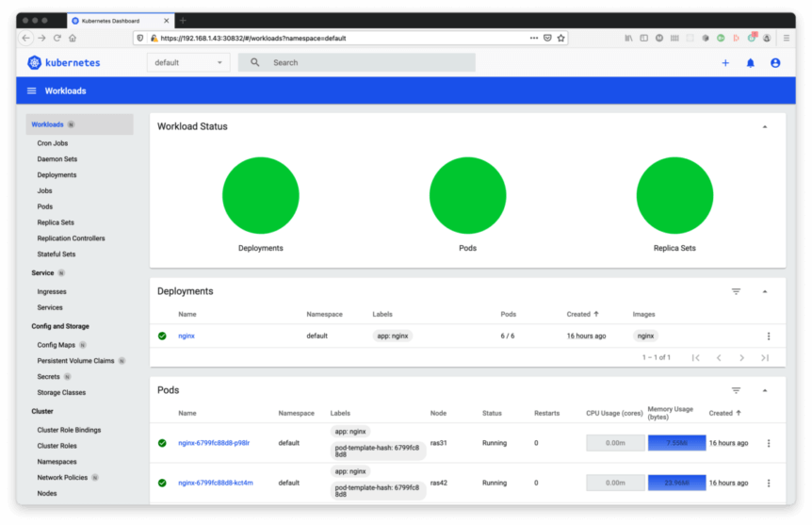The image size is (812, 525).
Task: Click the Deployments filter icon
Action: coord(736,291)
